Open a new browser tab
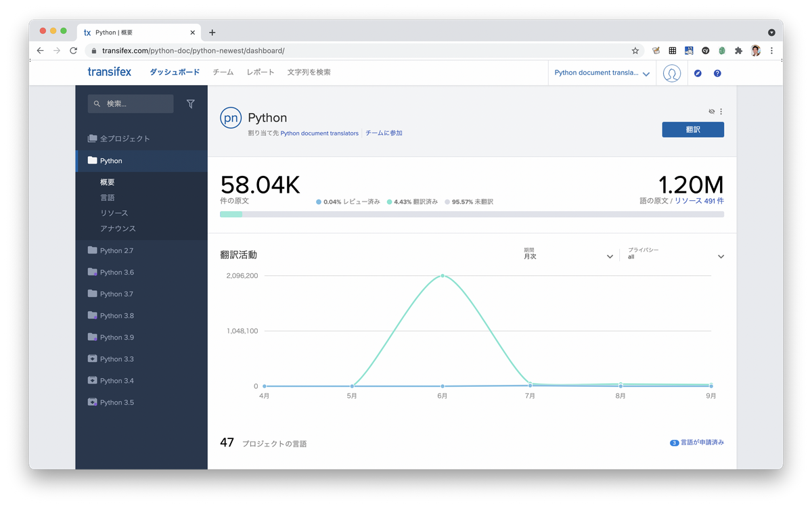The image size is (812, 508). tap(212, 32)
